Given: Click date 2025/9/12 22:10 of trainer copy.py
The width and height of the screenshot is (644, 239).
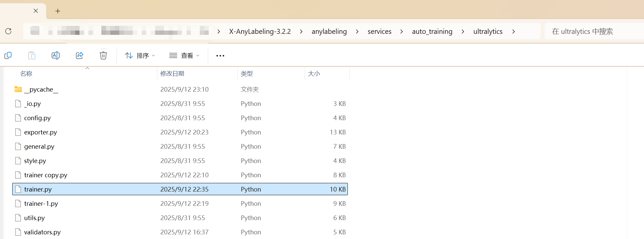Looking at the screenshot, I should tap(185, 175).
